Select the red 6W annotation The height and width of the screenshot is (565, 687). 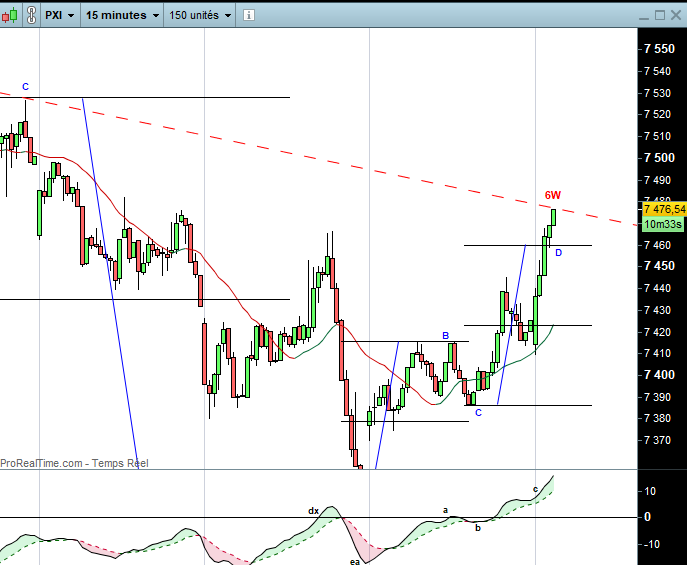(x=552, y=195)
